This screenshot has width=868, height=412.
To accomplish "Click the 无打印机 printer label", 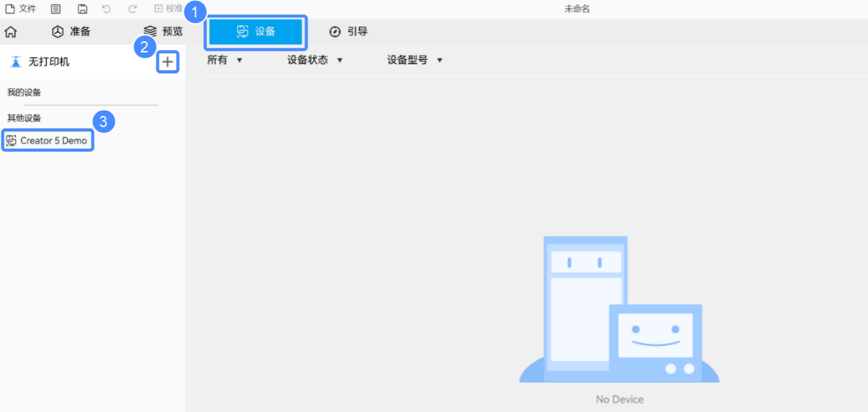I will point(49,62).
